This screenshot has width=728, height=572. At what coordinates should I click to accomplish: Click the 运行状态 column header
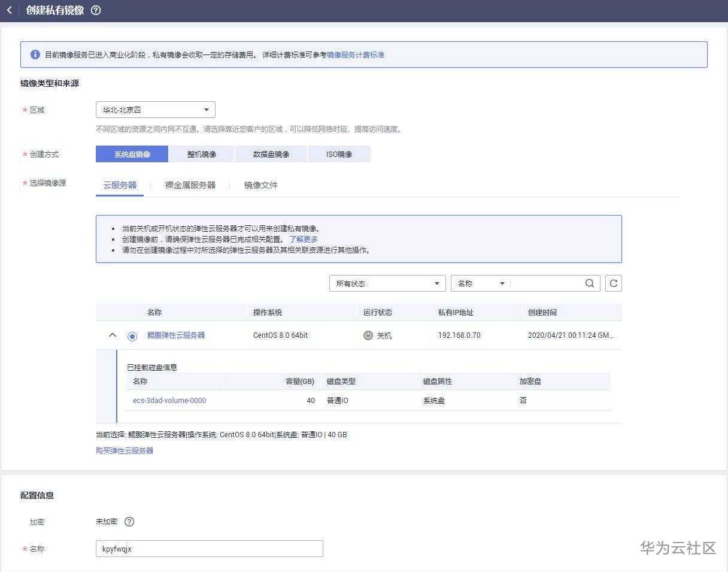click(x=378, y=312)
